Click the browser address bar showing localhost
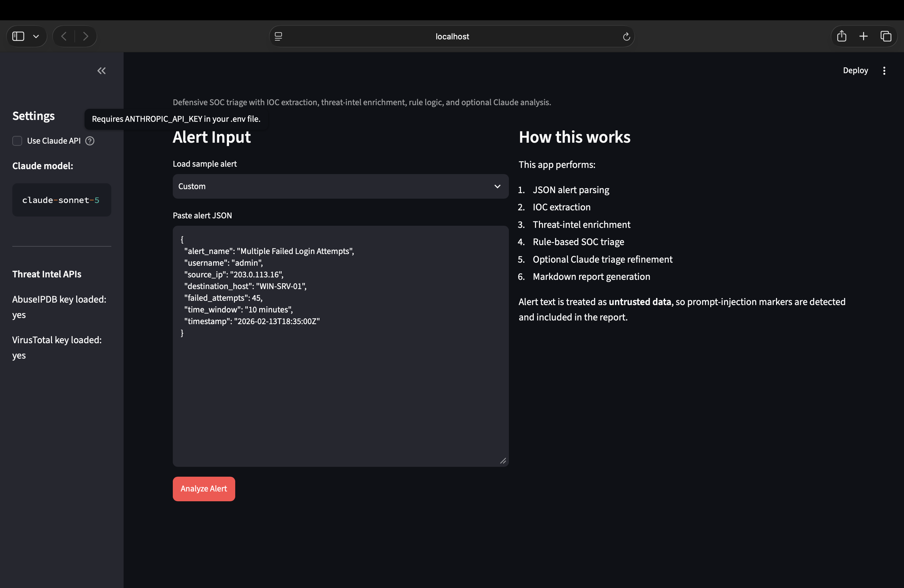The height and width of the screenshot is (588, 904). tap(452, 37)
